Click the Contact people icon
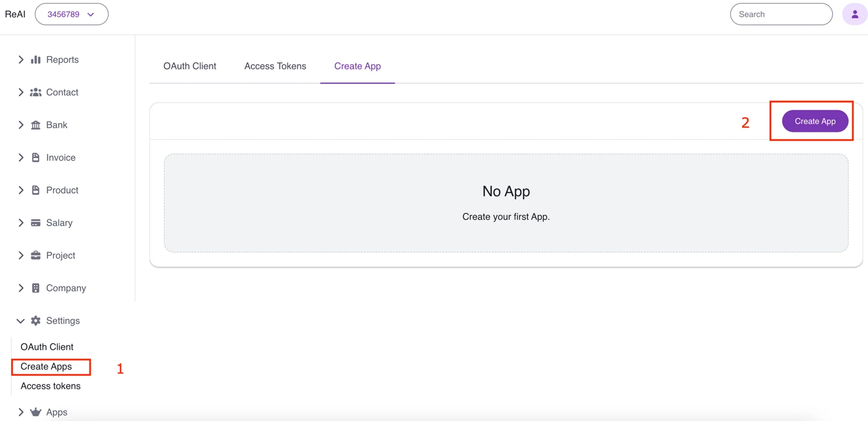The image size is (868, 421). (x=36, y=92)
